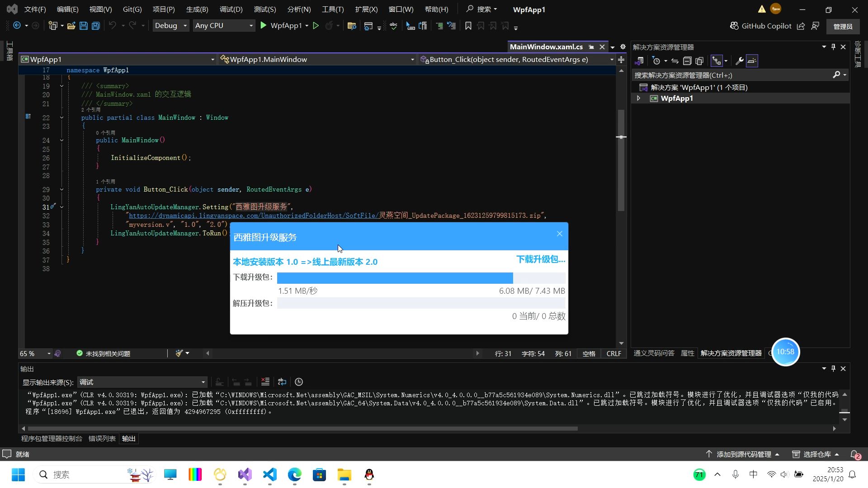
Task: Collapse the code block at line 22
Action: 62,117
